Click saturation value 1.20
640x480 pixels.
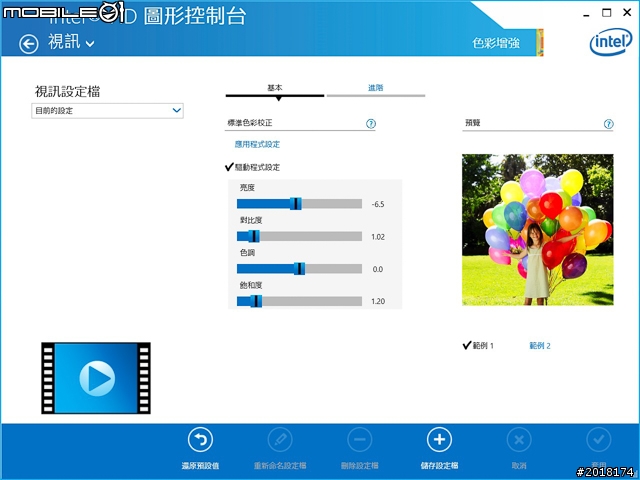(x=378, y=301)
